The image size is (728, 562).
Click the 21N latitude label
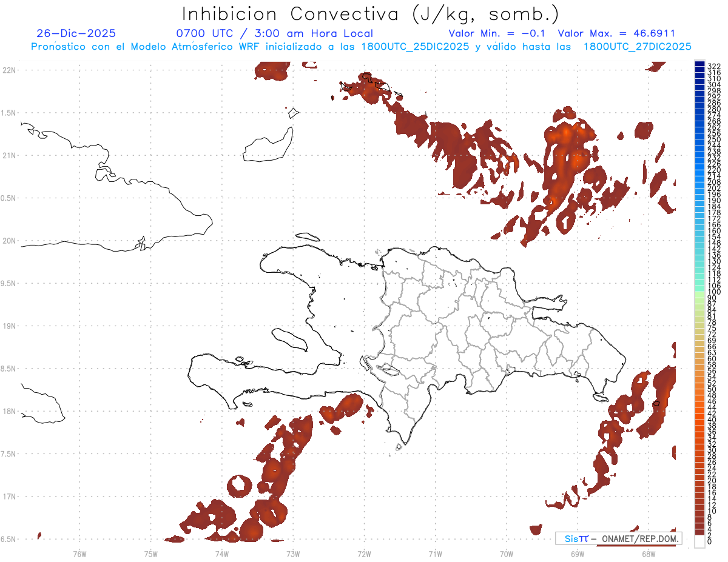pyautogui.click(x=9, y=155)
